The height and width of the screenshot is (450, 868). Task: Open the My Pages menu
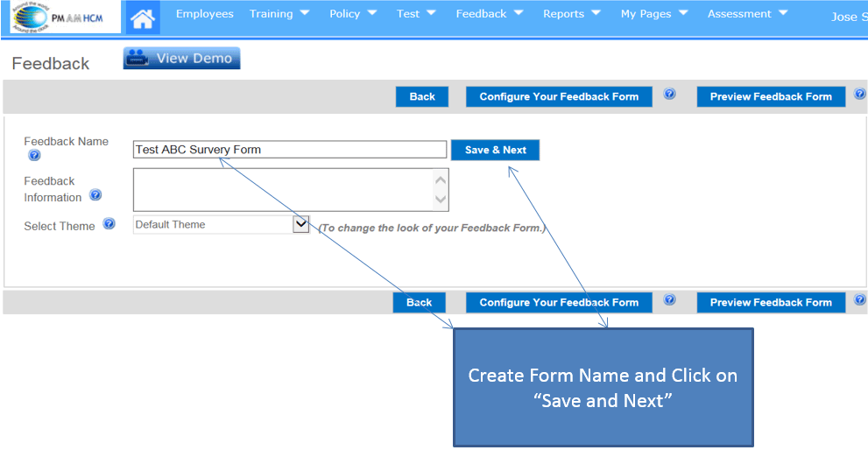click(x=654, y=14)
